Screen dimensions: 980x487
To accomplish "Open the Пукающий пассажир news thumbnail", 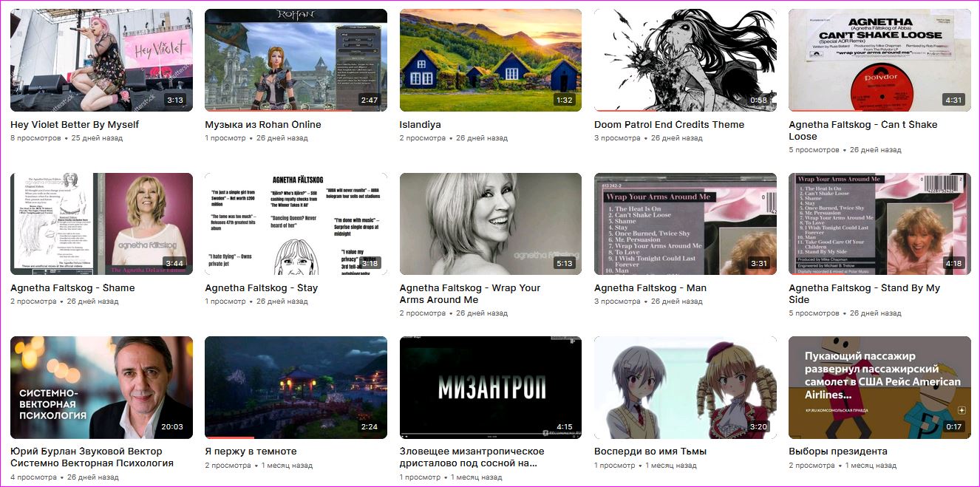I will [x=879, y=387].
